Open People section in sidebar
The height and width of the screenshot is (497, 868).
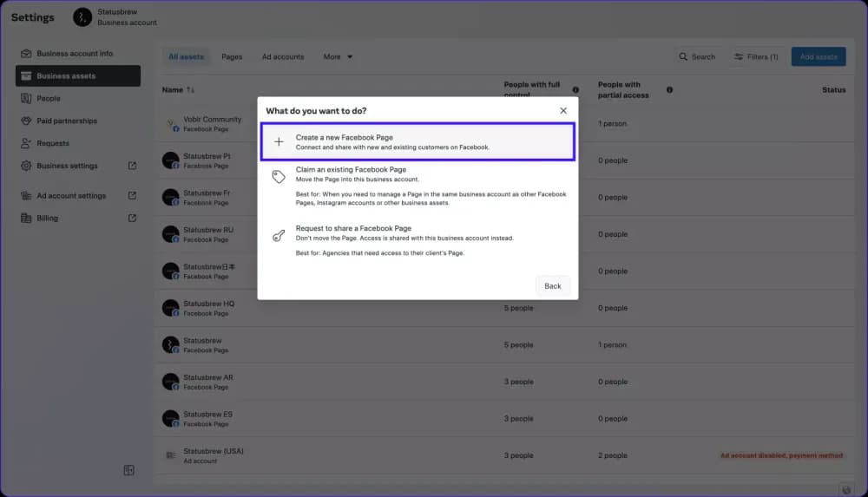tap(49, 99)
